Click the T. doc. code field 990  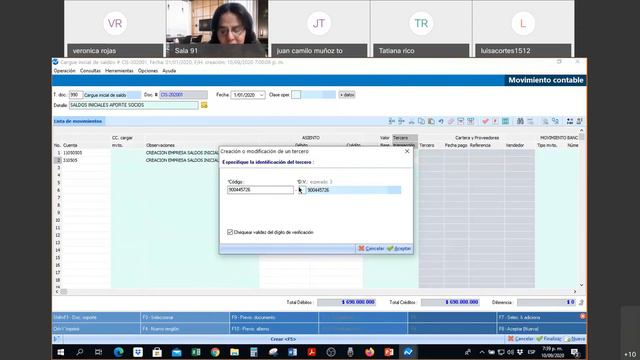point(76,95)
